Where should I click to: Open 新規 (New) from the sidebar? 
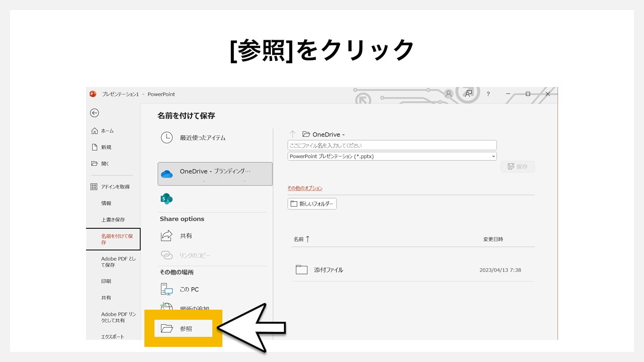106,147
